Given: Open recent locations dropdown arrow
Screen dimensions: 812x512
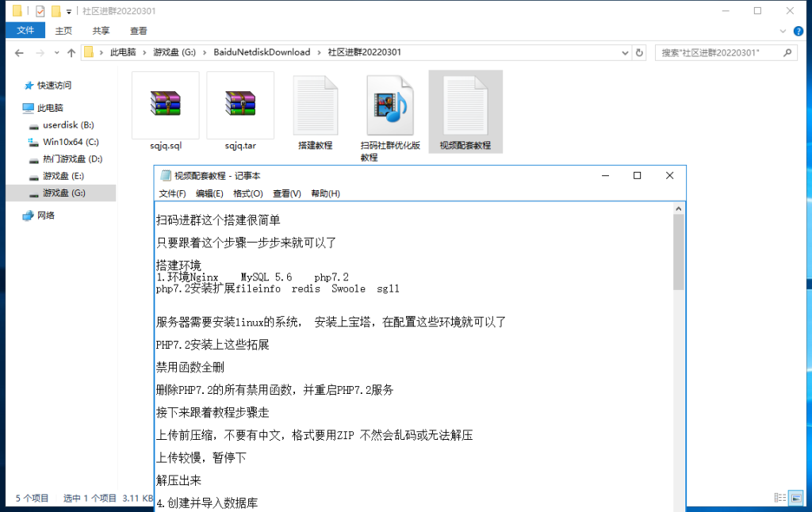Looking at the screenshot, I should point(56,53).
